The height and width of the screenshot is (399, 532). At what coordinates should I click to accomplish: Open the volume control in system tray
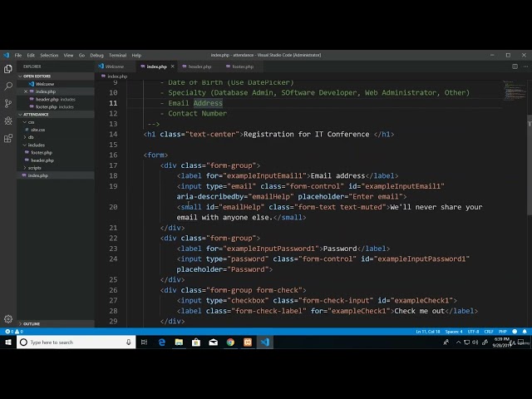click(x=475, y=342)
